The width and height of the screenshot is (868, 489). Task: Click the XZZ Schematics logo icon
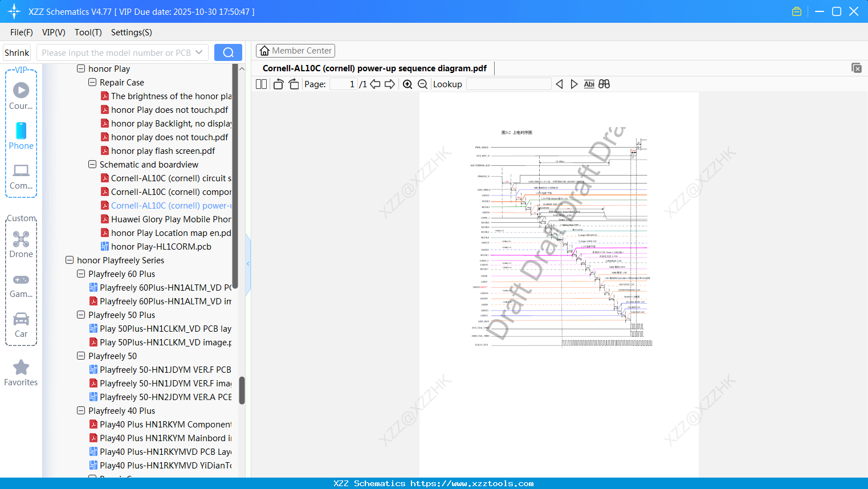[14, 11]
